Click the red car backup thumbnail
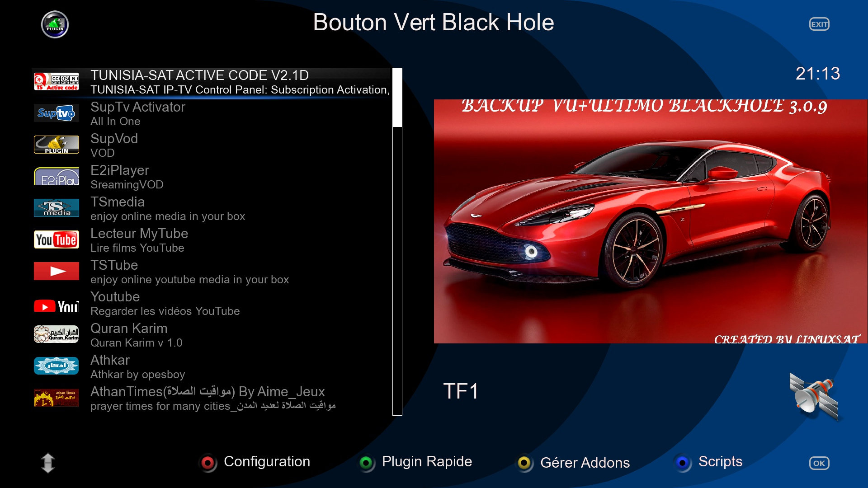868x488 pixels. pos(650,221)
